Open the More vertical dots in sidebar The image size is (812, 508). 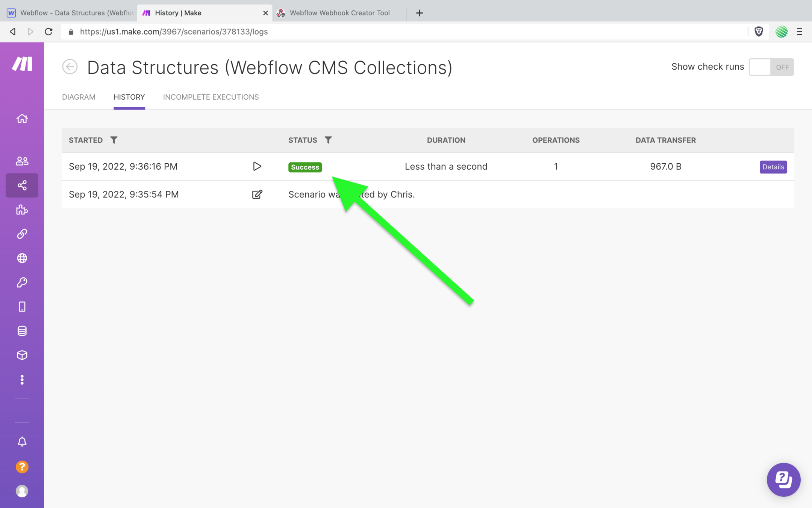(x=22, y=380)
